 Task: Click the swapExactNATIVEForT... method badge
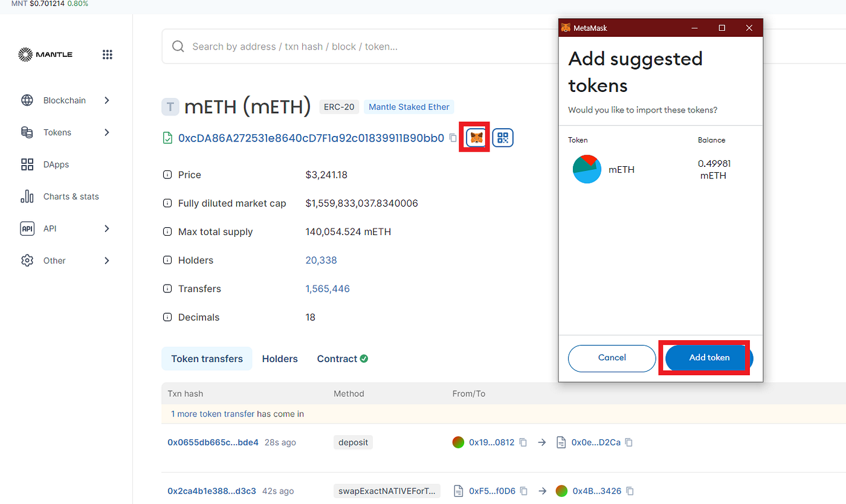[387, 491]
